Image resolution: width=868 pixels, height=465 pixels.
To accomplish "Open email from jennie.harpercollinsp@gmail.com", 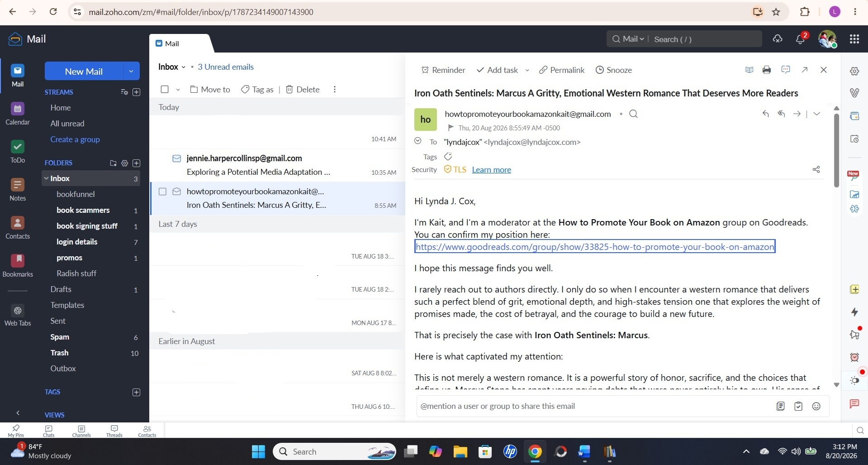I will coord(277,165).
